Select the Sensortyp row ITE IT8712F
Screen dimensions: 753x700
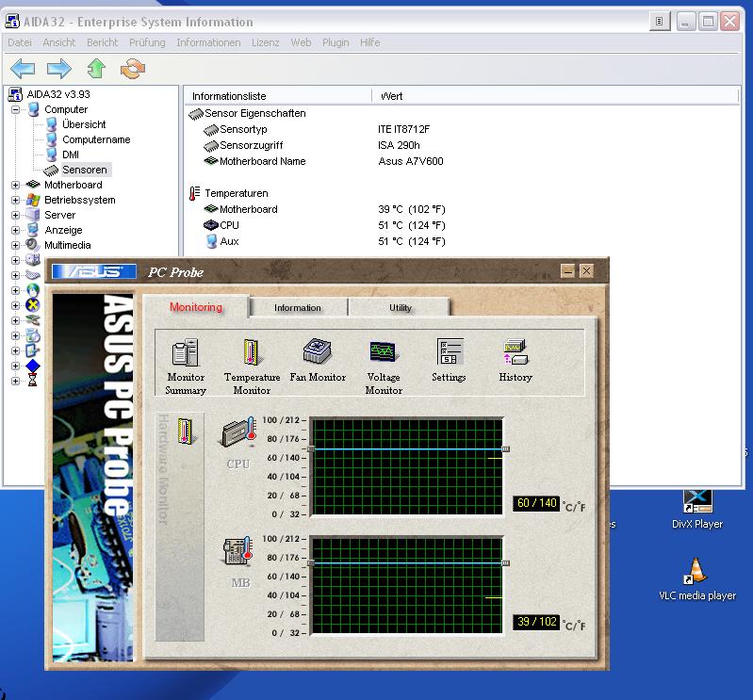point(317,129)
